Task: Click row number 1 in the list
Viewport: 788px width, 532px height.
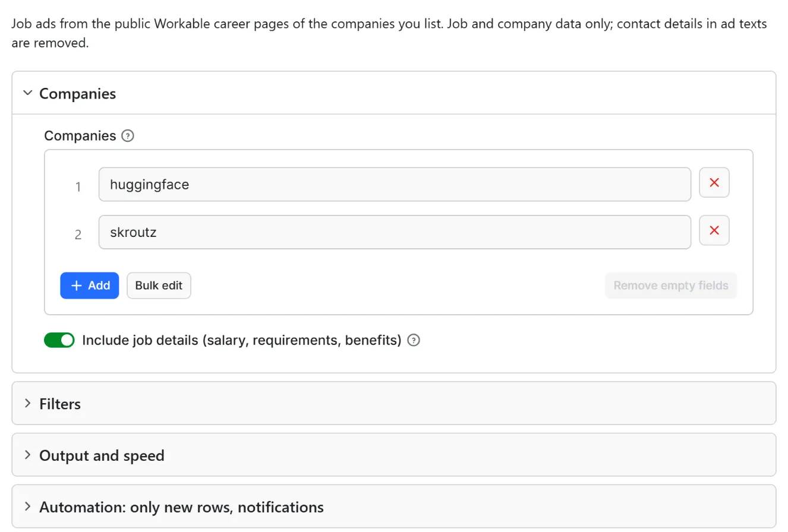Action: (78, 187)
